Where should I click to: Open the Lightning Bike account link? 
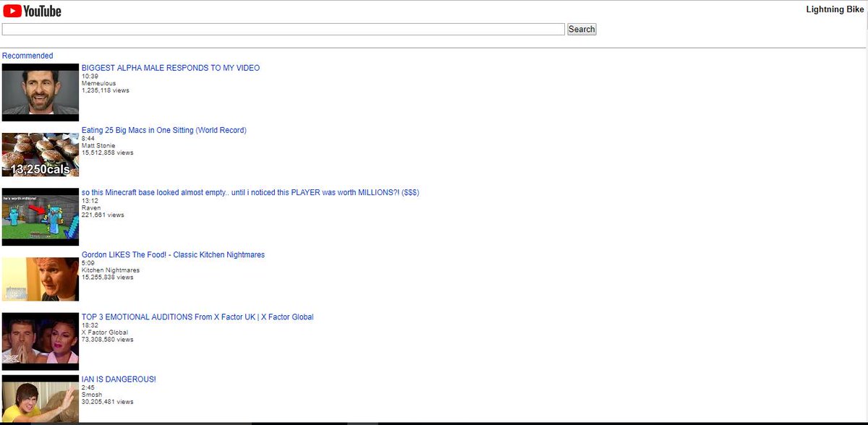[x=835, y=9]
